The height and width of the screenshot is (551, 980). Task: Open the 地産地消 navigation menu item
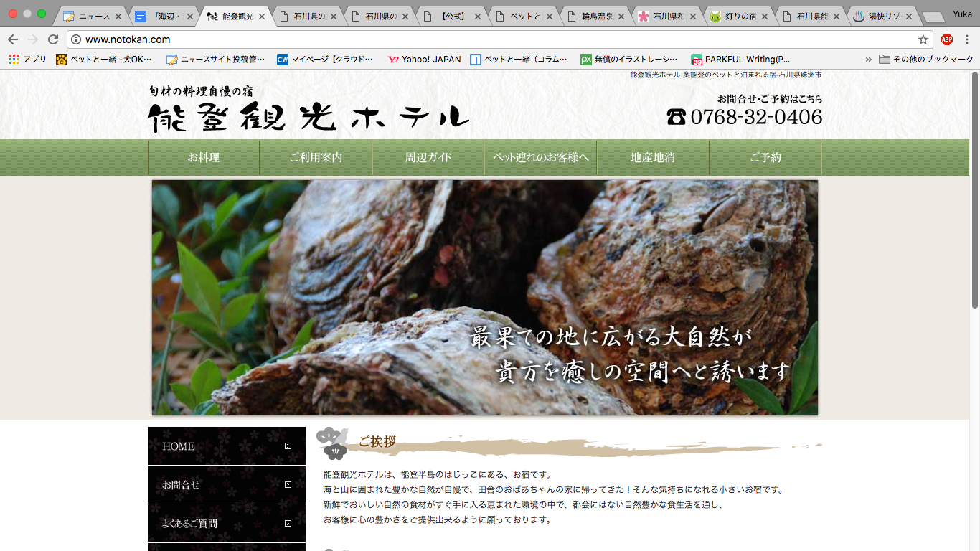[x=653, y=157]
